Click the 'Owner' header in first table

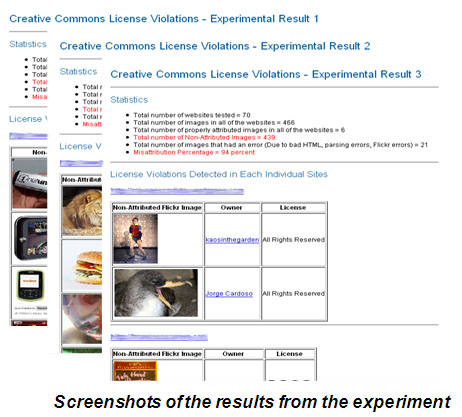(x=232, y=208)
